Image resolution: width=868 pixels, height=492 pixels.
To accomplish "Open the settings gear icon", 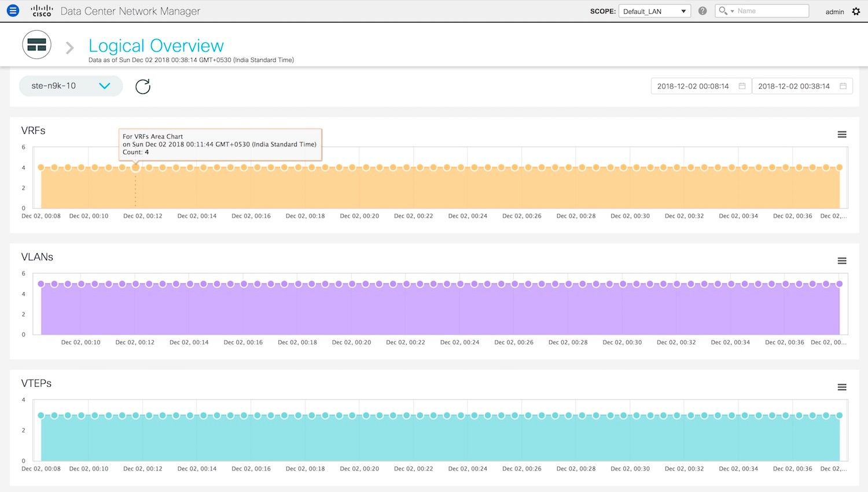I will 856,12.
